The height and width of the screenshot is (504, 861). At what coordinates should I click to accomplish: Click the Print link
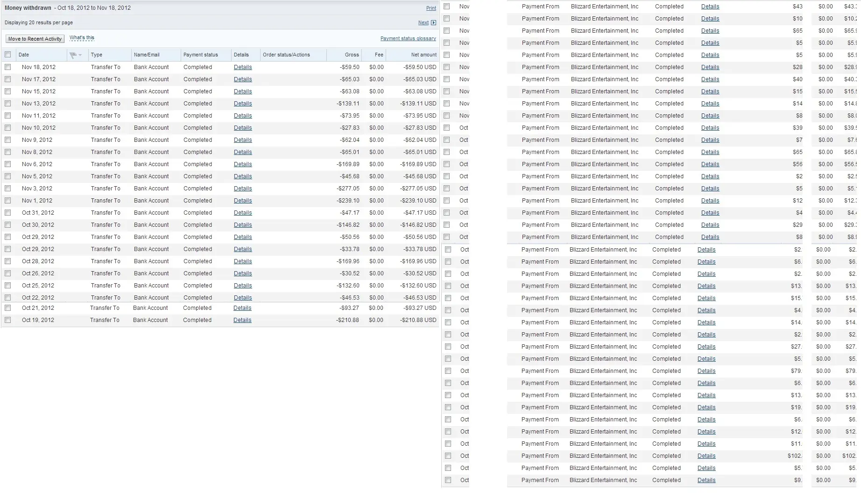click(x=431, y=8)
